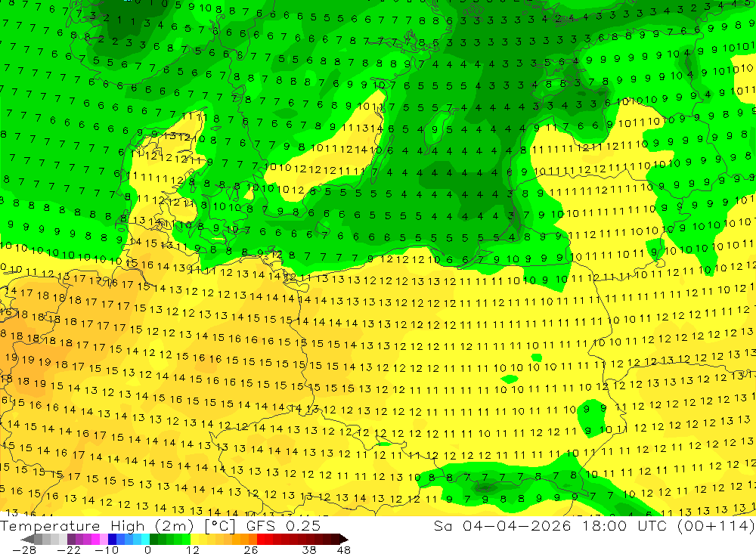Click the green section of the color scale
This screenshot has height=554, width=756.
tap(169, 539)
